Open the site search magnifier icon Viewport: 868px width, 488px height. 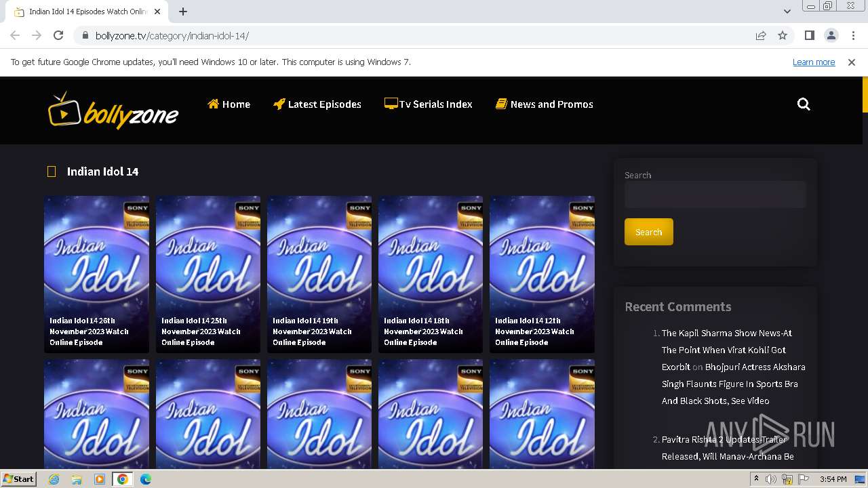tap(804, 104)
